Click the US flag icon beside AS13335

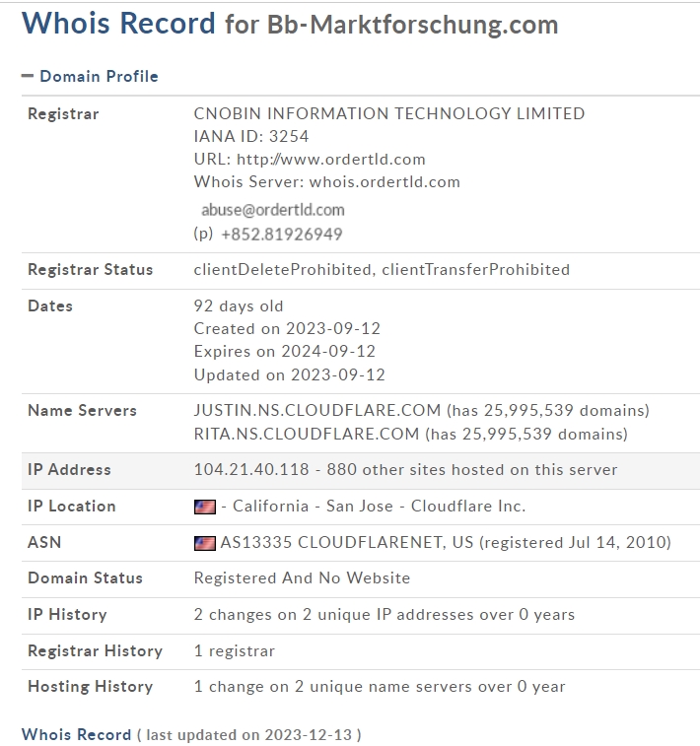(205, 543)
